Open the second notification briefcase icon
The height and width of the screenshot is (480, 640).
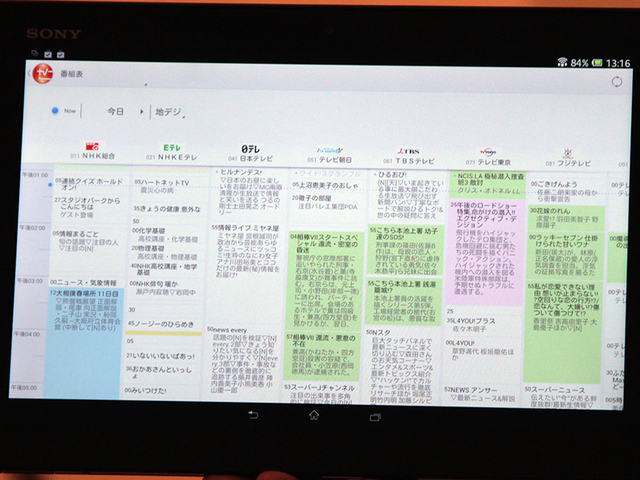point(48,54)
